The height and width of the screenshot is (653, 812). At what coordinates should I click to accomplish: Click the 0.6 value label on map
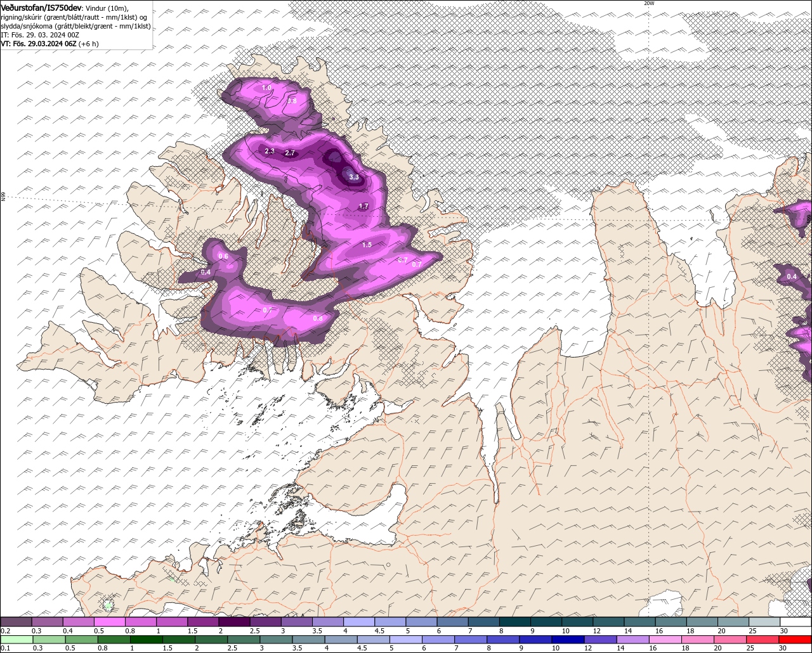coord(223,256)
